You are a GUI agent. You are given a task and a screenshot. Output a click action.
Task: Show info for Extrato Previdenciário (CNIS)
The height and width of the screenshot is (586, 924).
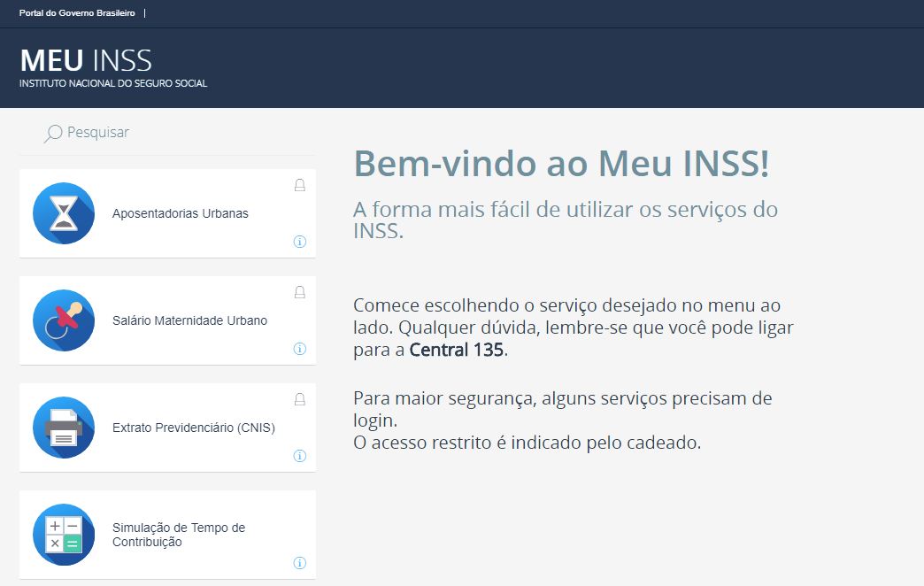[x=300, y=456]
